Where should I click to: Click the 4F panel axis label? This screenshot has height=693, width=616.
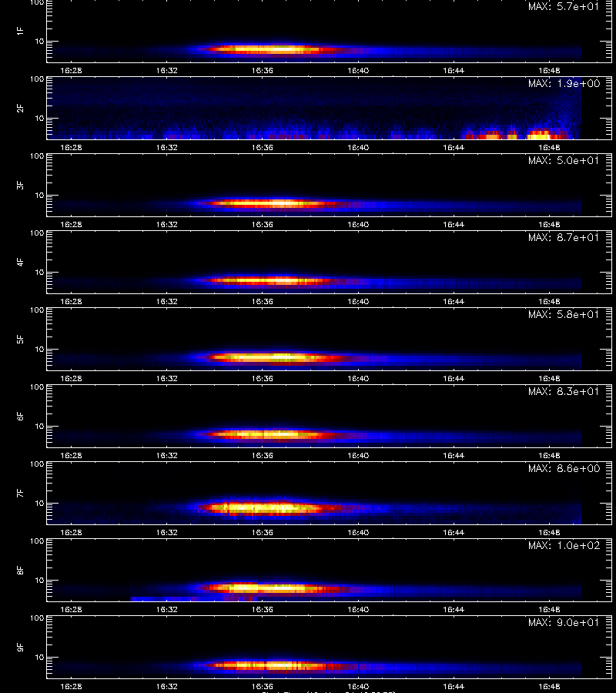pos(20,262)
